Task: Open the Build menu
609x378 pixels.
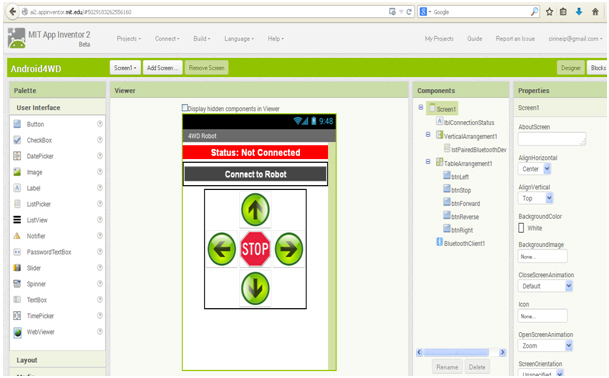Action: [202, 39]
